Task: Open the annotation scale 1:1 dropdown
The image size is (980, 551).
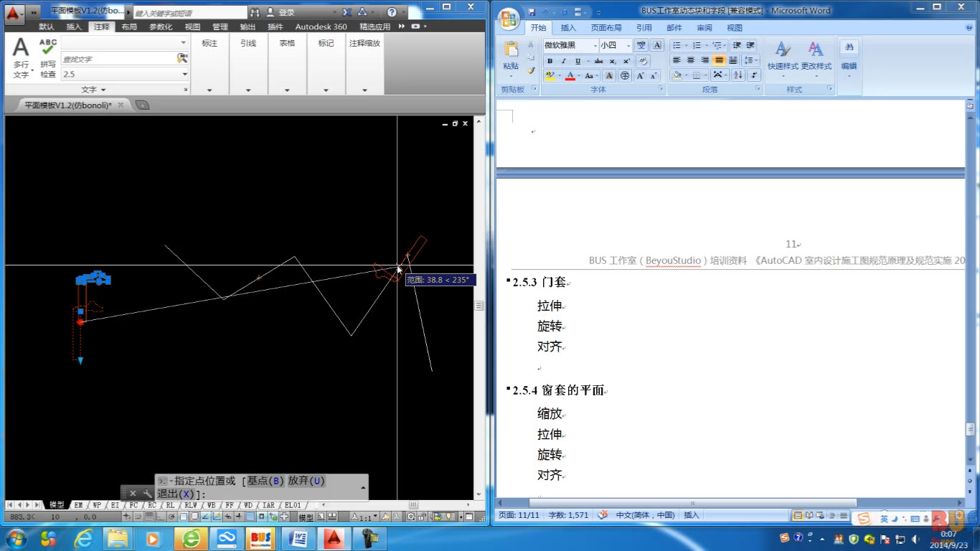Action: (365, 517)
